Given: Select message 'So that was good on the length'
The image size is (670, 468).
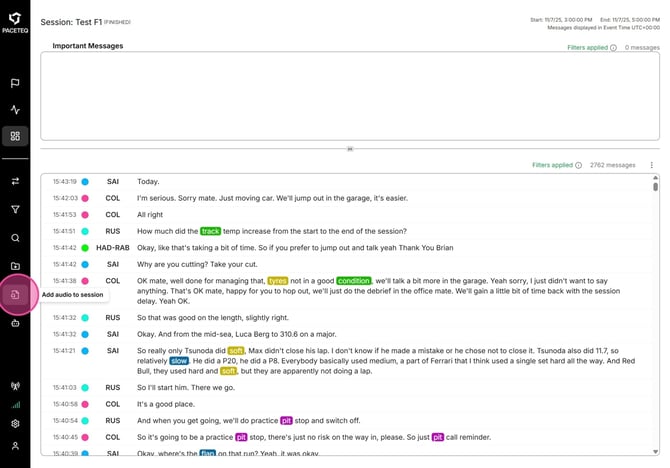Looking at the screenshot, I should click(213, 318).
